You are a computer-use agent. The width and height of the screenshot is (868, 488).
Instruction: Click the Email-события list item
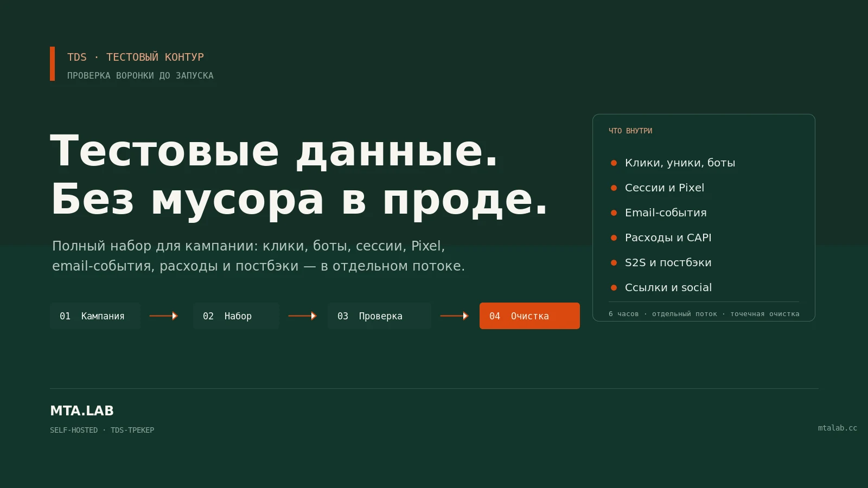(x=666, y=213)
